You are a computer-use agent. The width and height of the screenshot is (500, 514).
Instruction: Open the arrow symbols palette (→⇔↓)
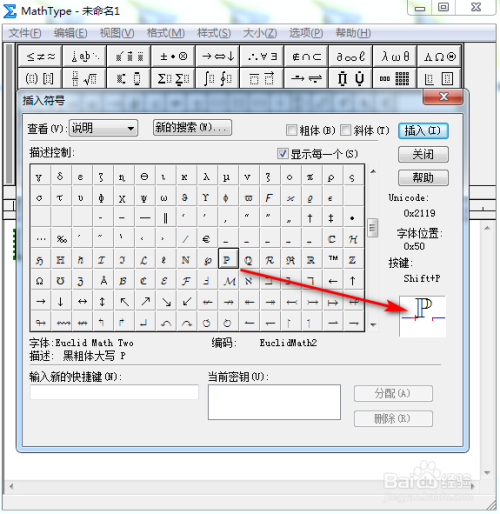(x=218, y=56)
